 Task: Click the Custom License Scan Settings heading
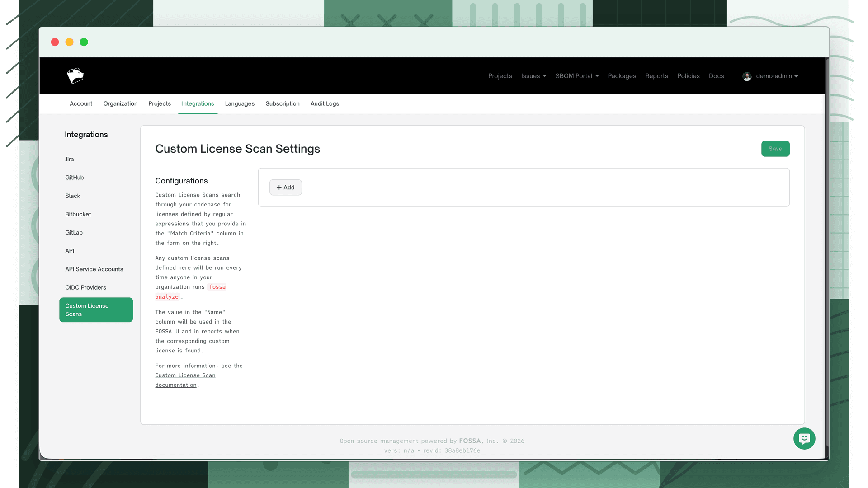click(238, 149)
